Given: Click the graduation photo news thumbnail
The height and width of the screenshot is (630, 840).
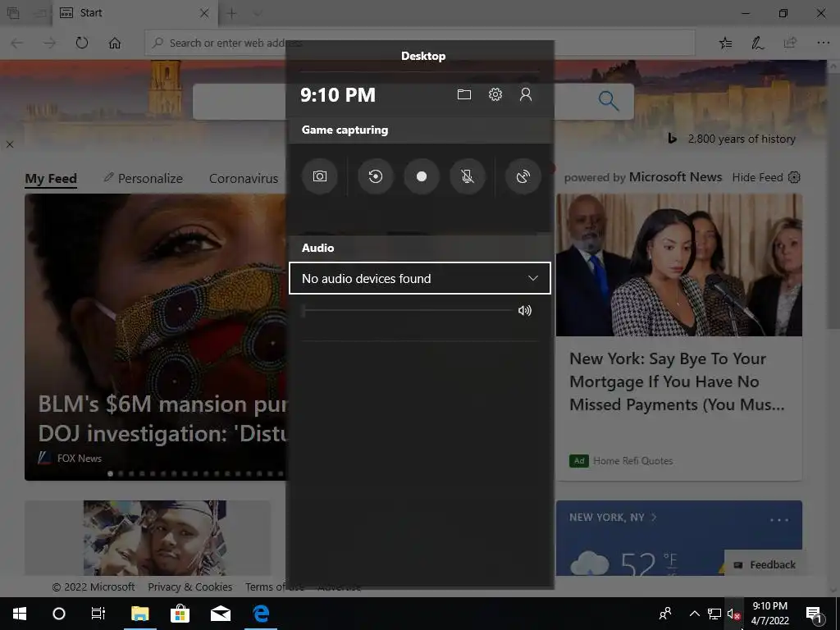Looking at the screenshot, I should point(154,538).
